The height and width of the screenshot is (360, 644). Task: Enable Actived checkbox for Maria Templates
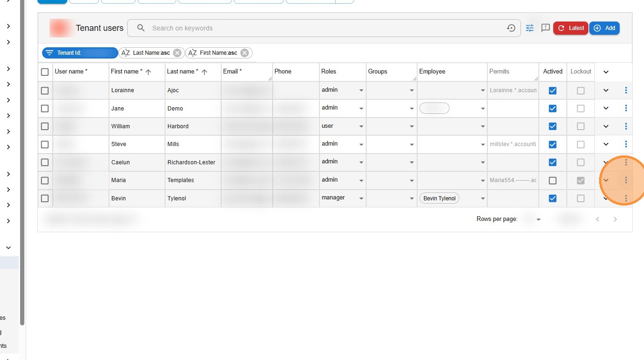click(x=552, y=181)
